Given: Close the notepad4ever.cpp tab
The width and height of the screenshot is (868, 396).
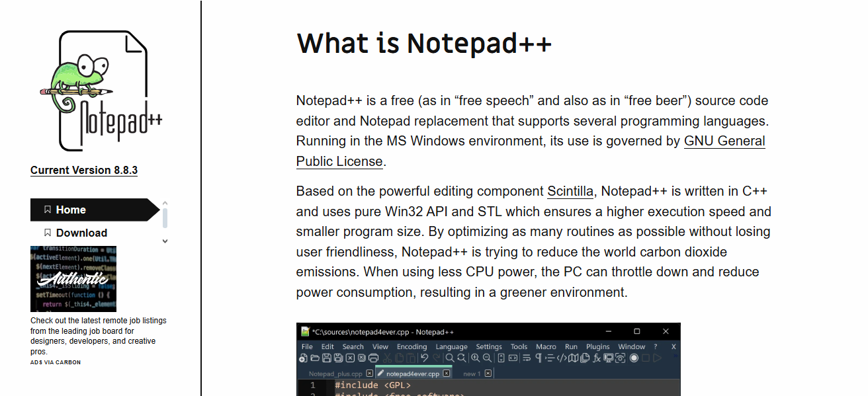Looking at the screenshot, I should pyautogui.click(x=447, y=374).
